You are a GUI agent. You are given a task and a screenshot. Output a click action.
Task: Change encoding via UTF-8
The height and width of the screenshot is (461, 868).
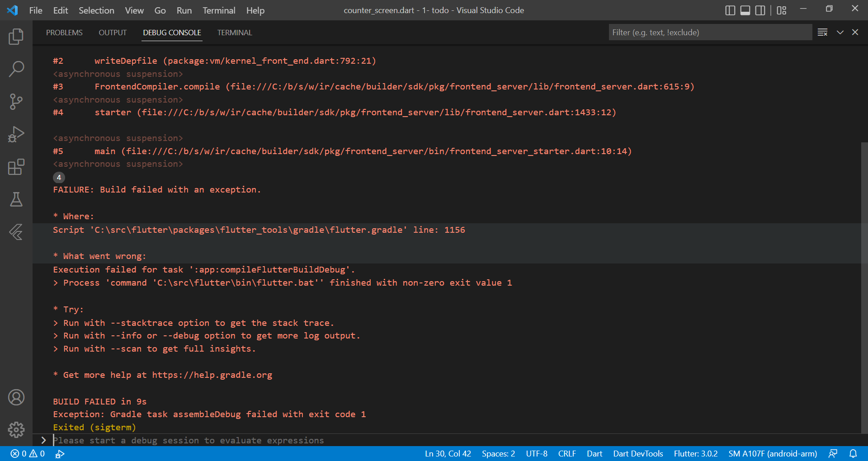[537, 454]
